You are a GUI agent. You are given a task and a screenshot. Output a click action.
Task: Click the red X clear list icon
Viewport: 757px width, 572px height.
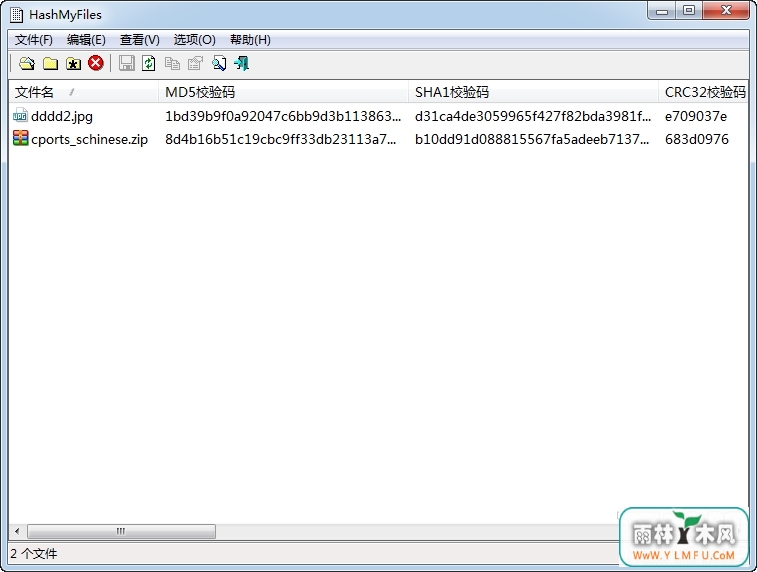(96, 63)
